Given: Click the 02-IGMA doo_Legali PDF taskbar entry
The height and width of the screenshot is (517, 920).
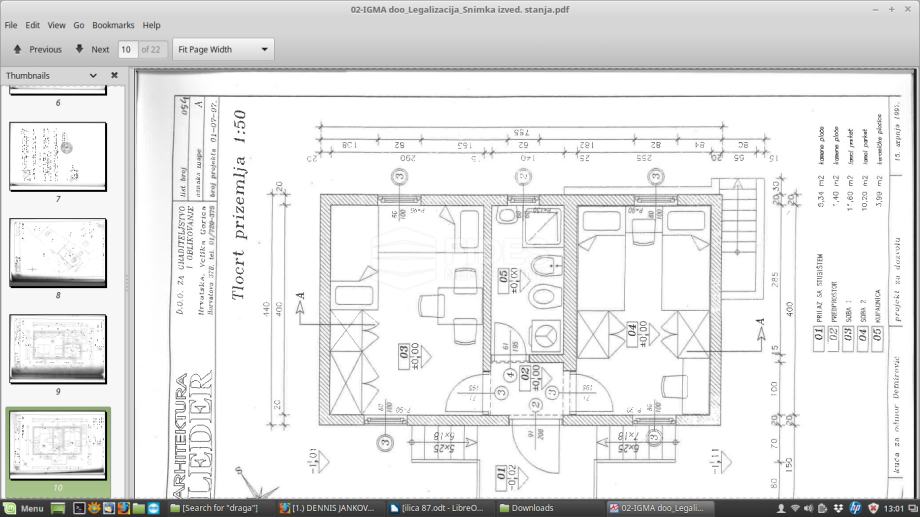Looking at the screenshot, I should coord(659,508).
